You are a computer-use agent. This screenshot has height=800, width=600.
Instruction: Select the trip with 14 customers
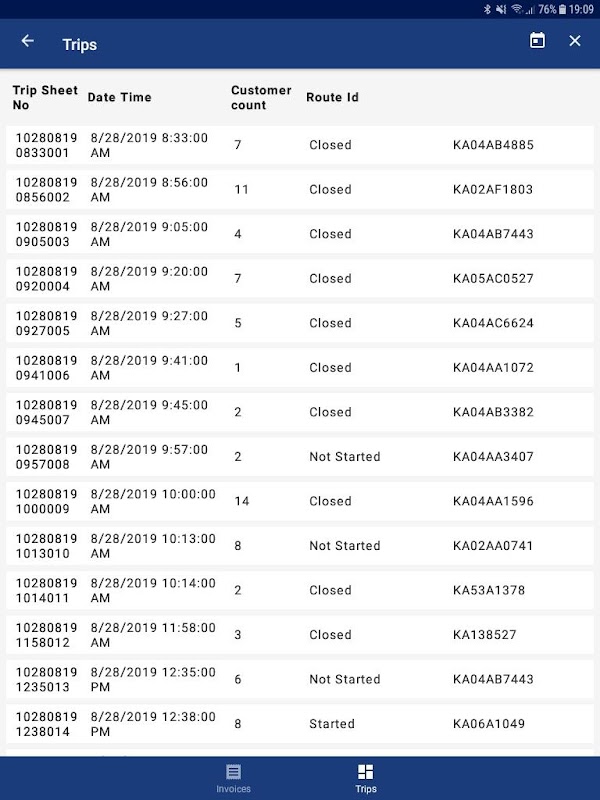pos(300,501)
